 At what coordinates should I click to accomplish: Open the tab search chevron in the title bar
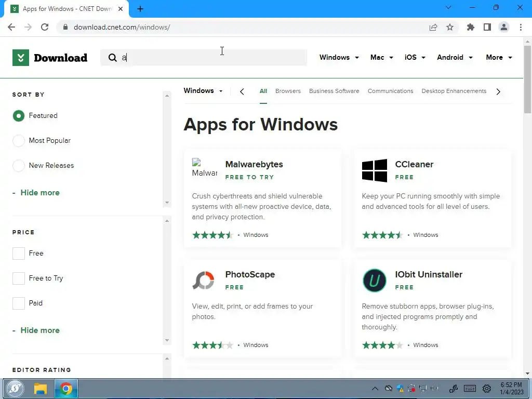click(448, 7)
